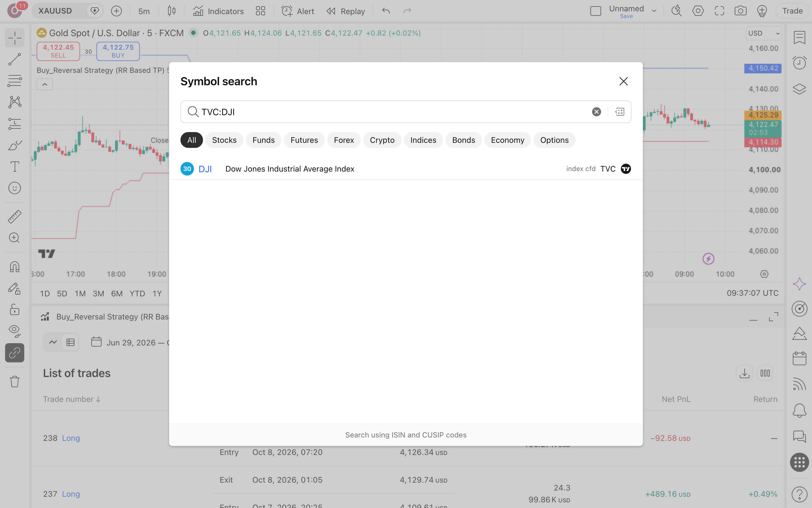The height and width of the screenshot is (508, 812).
Task: Filter results by Forex
Action: (344, 140)
